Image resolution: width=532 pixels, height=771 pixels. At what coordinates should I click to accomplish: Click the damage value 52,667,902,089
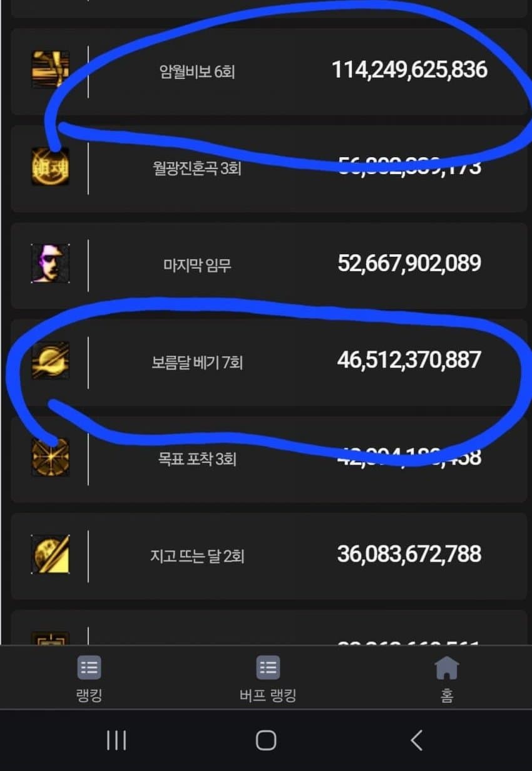point(409,263)
